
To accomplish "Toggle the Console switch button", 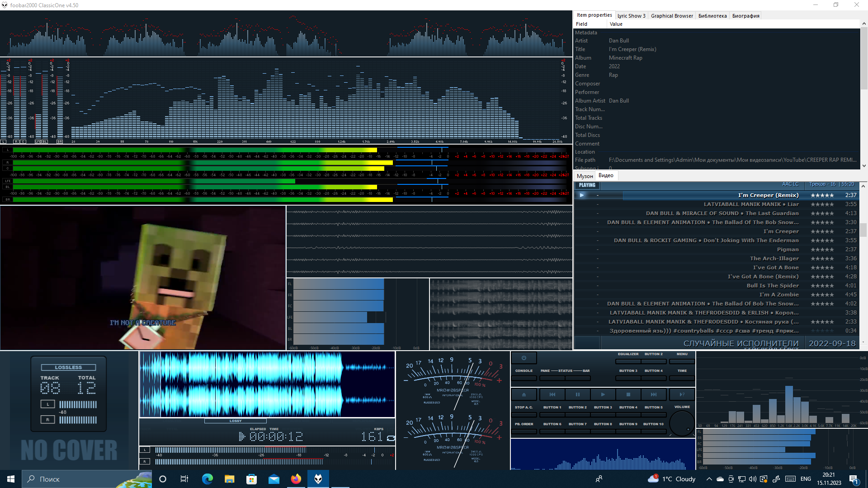I will pos(524,378).
